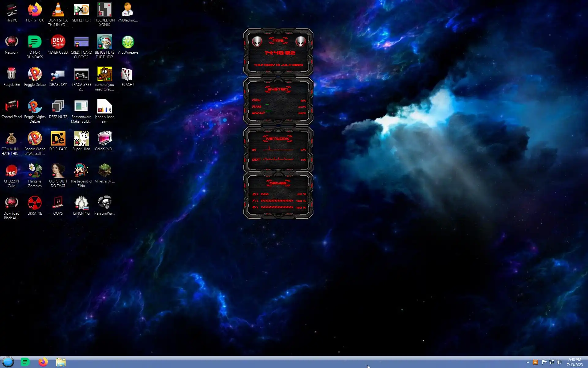Expand the hidden system tray icons
The image size is (588, 368).
[528, 362]
